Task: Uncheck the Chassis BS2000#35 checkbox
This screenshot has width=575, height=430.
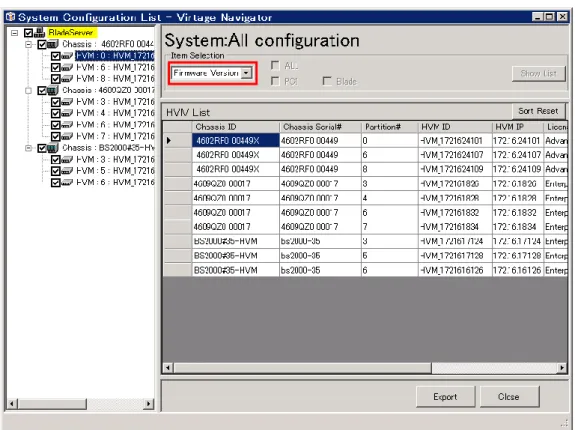Action: 42,148
